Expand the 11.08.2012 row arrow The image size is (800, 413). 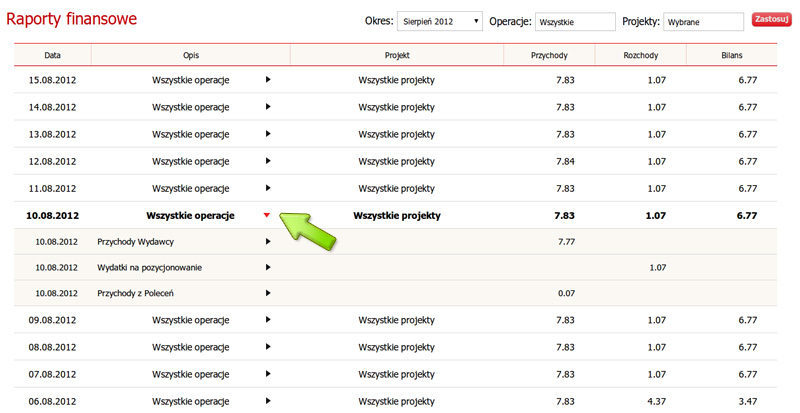[x=268, y=187]
